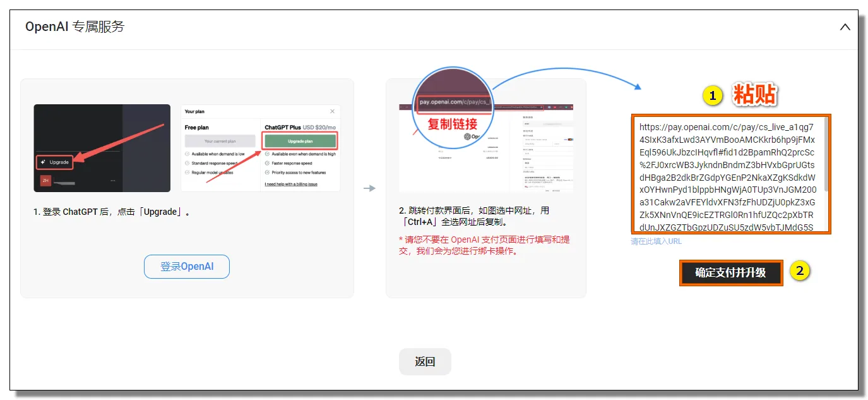Click the 确定支付并升级 button
This screenshot has height=400, width=868.
click(731, 273)
